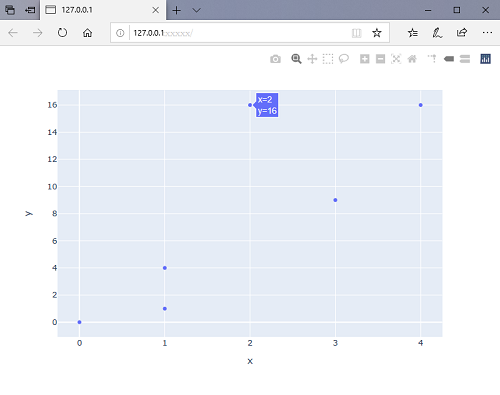Screen dimensions: 500x395
Task: Open a new tab with plus button
Action: click(176, 10)
